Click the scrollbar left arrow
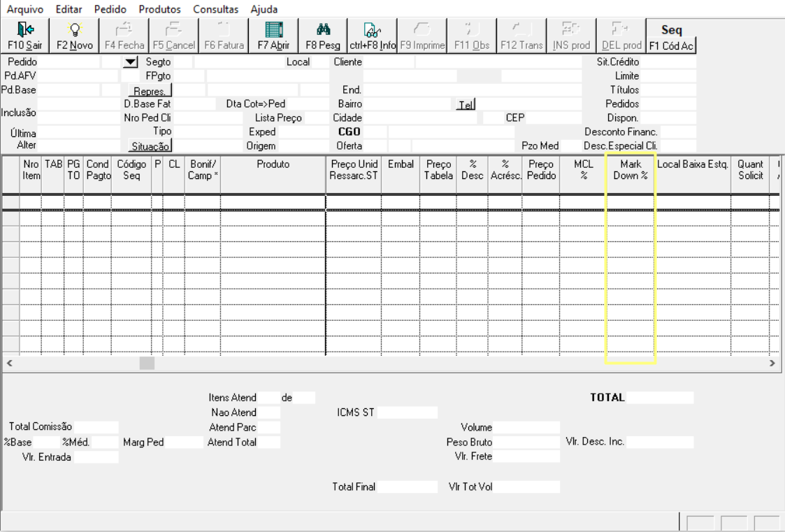Viewport: 785px width, 532px height. click(x=10, y=364)
